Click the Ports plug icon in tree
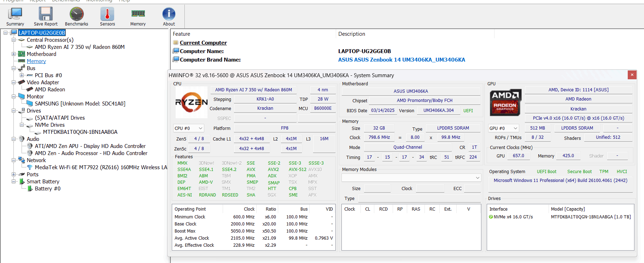 pyautogui.click(x=22, y=174)
